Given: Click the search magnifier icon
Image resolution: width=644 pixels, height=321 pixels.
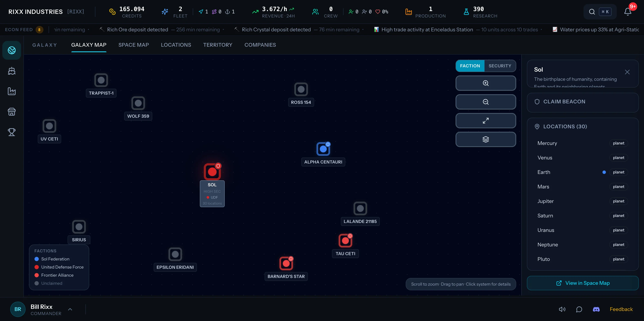Looking at the screenshot, I should 592,12.
